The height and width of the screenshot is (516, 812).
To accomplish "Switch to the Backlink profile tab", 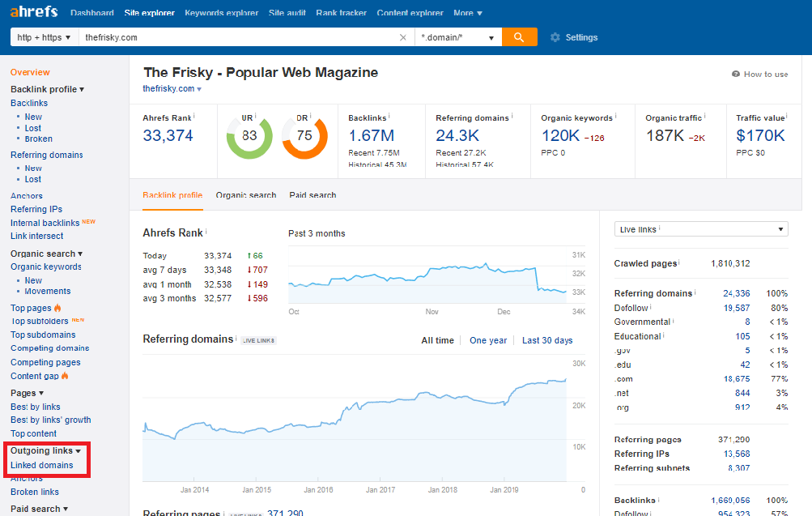I will pos(172,195).
